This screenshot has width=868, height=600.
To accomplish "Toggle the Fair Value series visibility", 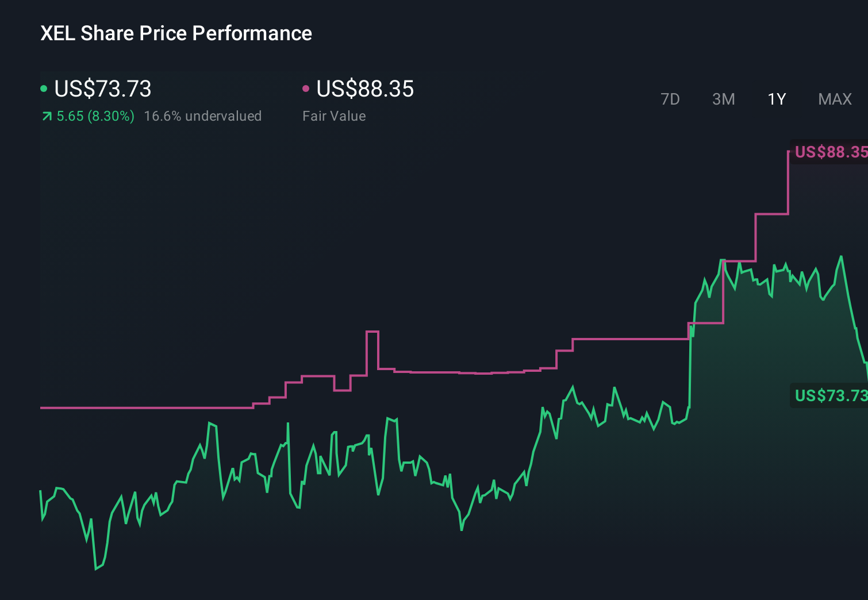I will point(306,89).
